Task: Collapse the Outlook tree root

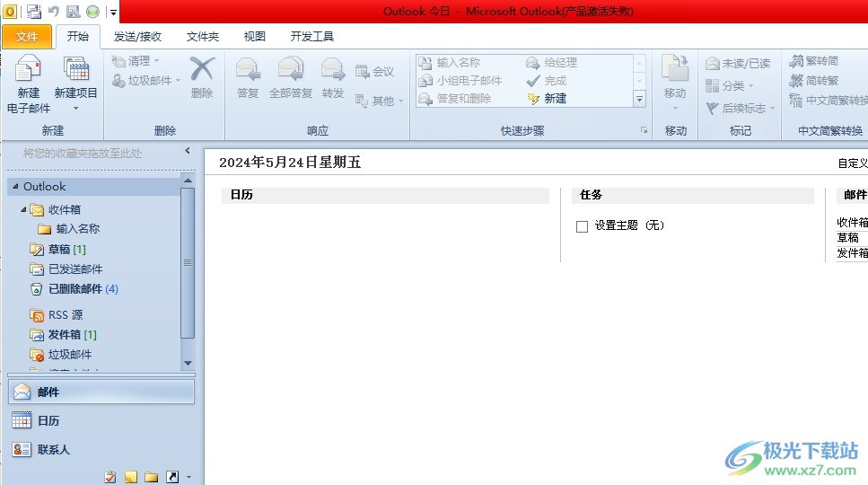Action: click(15, 187)
